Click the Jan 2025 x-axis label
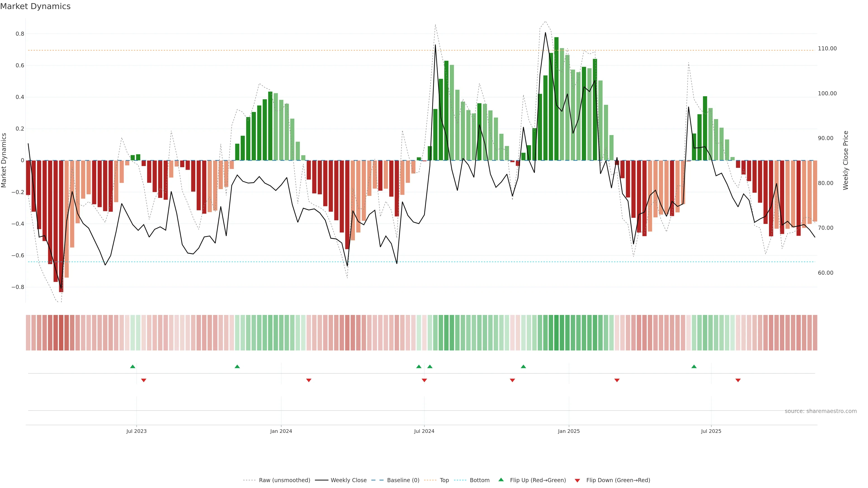 tap(569, 431)
